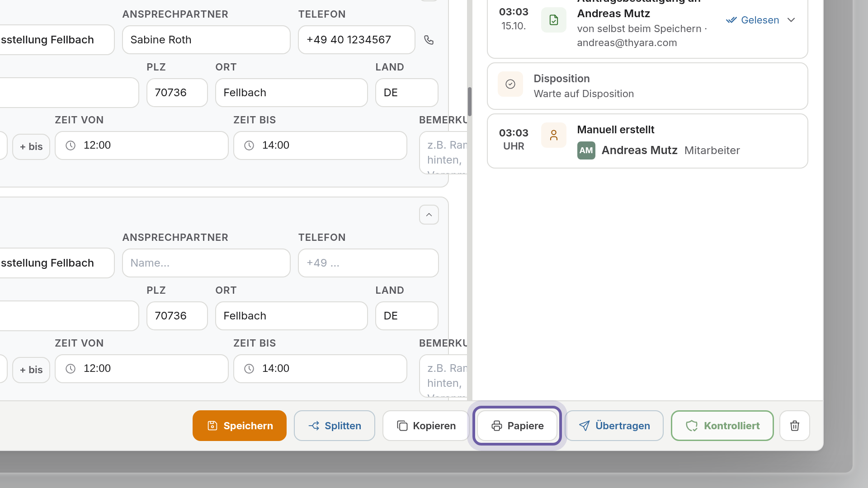Click the vertical scrollbar thumb of the form

point(470,102)
